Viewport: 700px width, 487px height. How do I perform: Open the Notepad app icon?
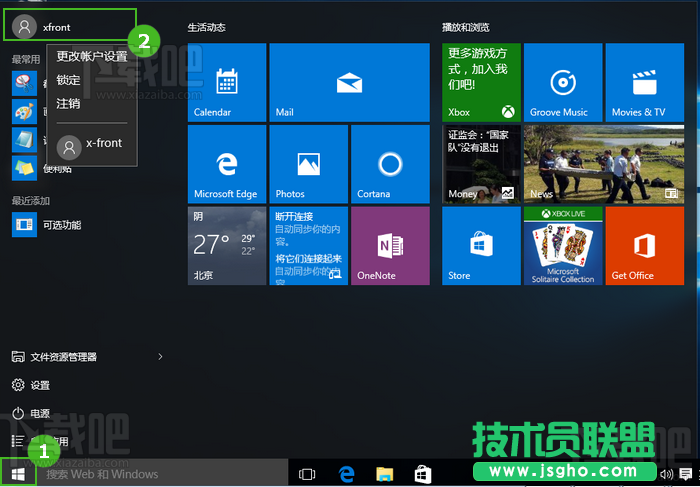(x=24, y=140)
